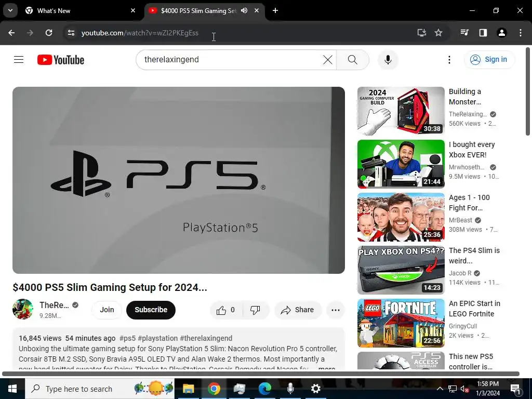The image size is (532, 399).
Task: View site information icon in address bar
Action: pyautogui.click(x=71, y=33)
